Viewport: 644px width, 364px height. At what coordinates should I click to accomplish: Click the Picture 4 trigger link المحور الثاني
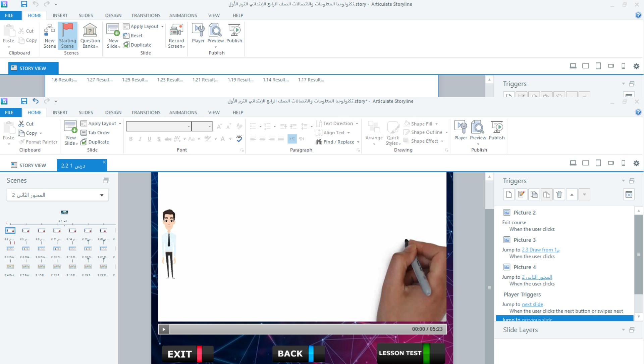[x=537, y=277]
